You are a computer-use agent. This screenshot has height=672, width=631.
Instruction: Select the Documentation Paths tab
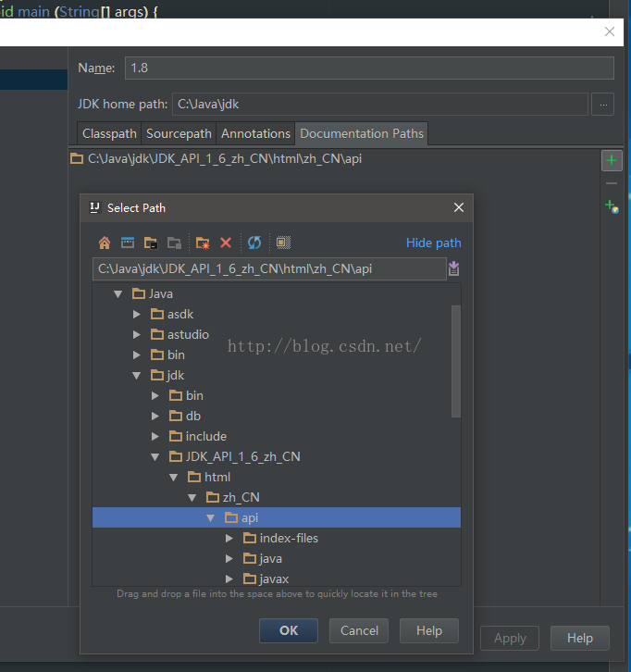[x=362, y=133]
